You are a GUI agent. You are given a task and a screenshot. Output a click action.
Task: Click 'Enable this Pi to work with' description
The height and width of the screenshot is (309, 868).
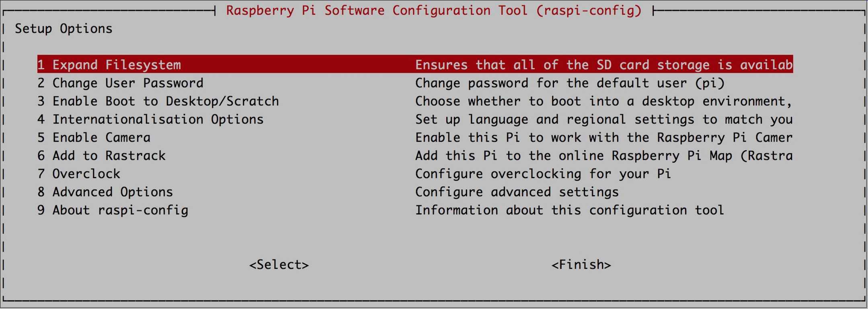[x=517, y=137]
